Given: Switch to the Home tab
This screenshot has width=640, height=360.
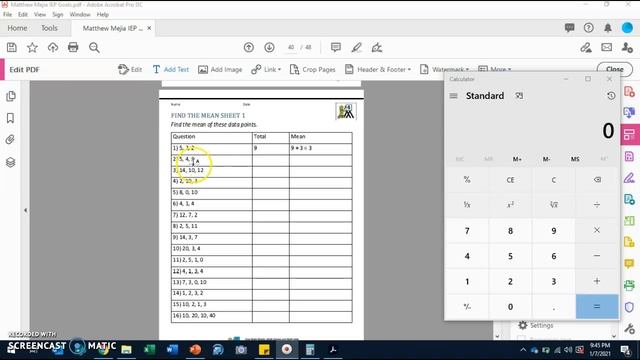Looking at the screenshot, I should click(x=17, y=28).
